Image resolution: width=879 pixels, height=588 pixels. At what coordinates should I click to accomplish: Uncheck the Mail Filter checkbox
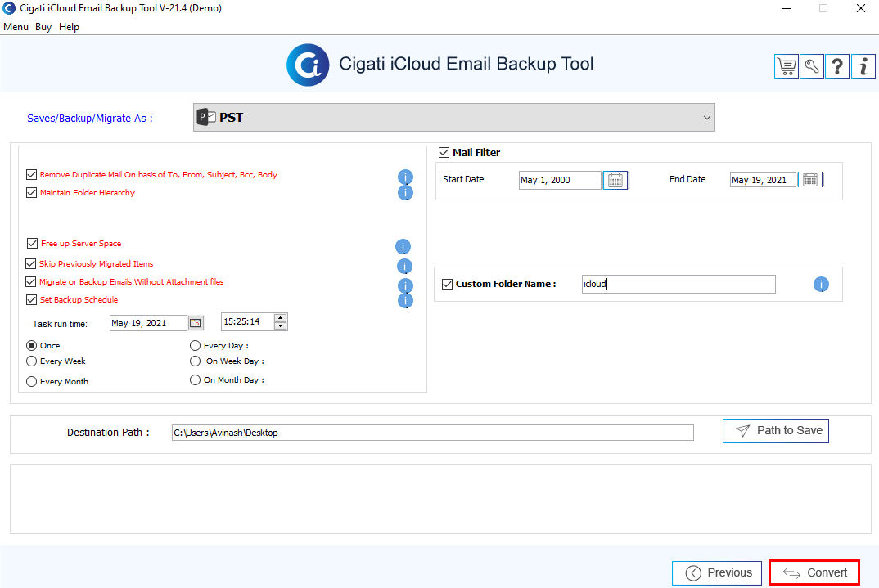[x=444, y=152]
